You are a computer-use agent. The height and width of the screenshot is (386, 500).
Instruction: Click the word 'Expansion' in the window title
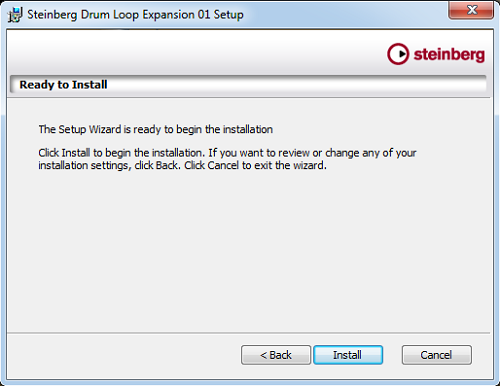(x=169, y=15)
